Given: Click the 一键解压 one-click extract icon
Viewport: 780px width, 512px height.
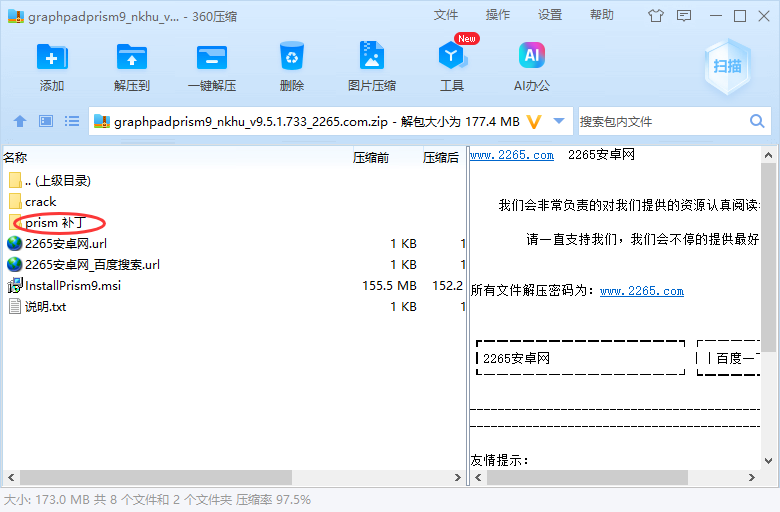Looking at the screenshot, I should [x=211, y=57].
